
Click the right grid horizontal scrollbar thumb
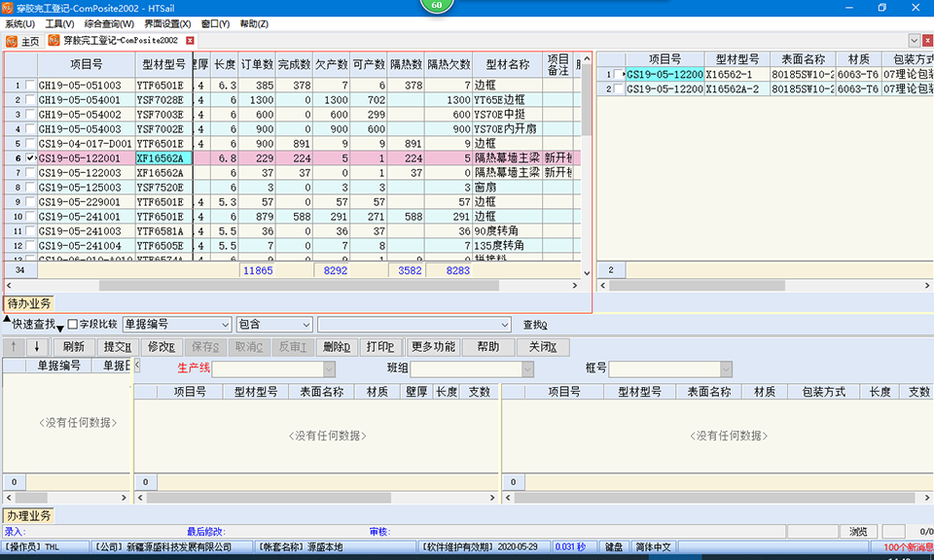click(697, 286)
